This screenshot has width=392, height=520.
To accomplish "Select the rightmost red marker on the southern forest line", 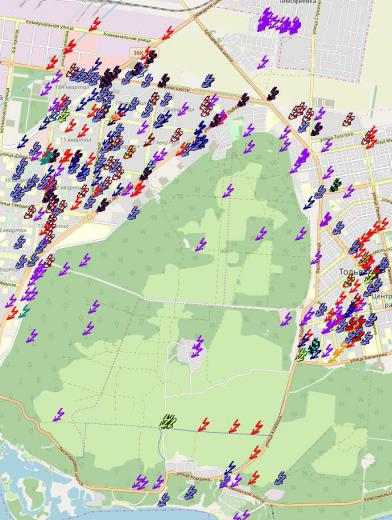I will click(x=257, y=428).
